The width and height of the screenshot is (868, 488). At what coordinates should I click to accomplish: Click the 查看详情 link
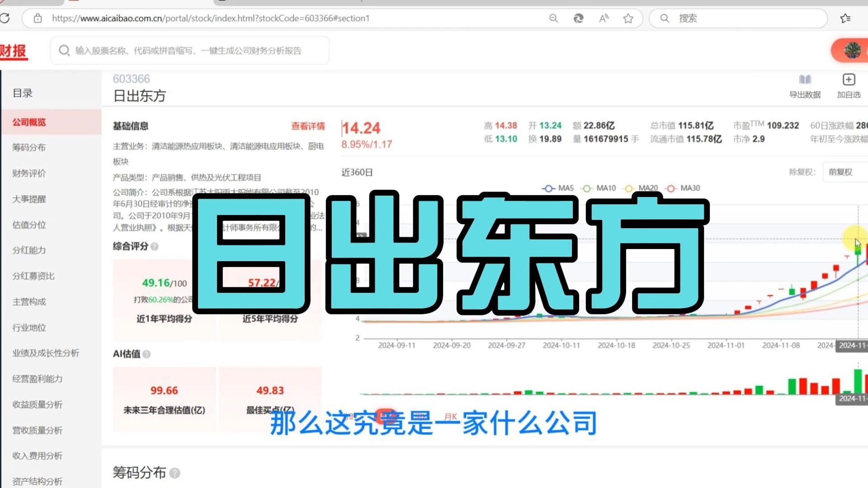308,126
